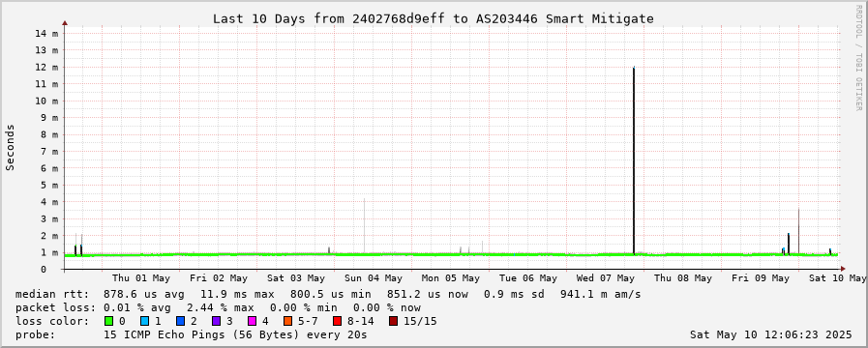868x348 pixels.
Task: Click the 14 m y-axis tick label
Action: 46,33
